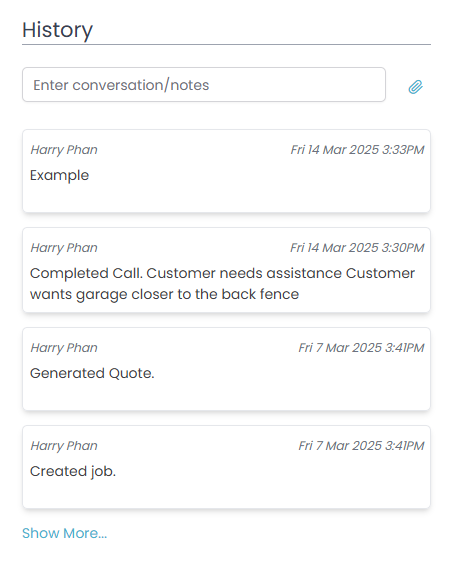Click the paperclip attachment icon
This screenshot has height=568, width=471.
416,87
